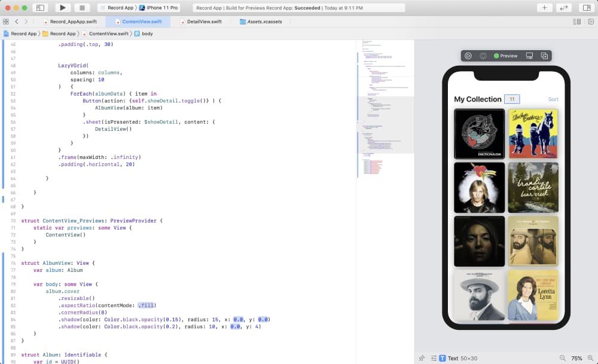Screen dimensions: 598x364
Task: Open the Brandi Carlile Bear Creek album
Action: pos(533,188)
